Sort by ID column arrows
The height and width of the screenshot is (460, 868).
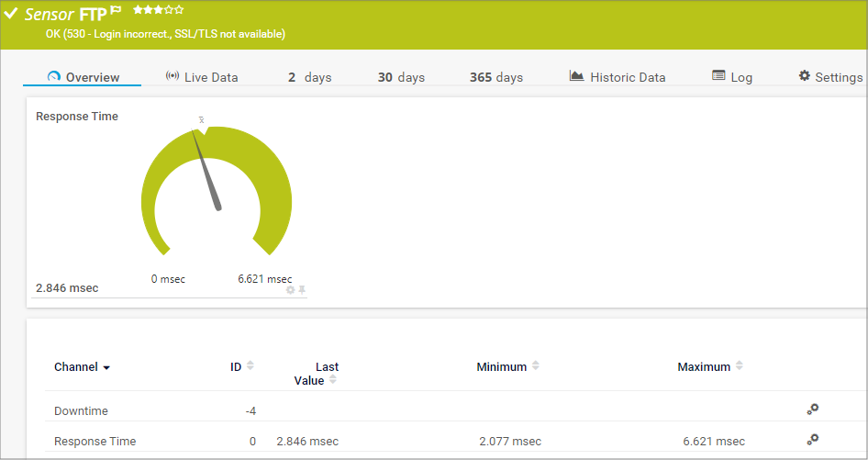[250, 366]
